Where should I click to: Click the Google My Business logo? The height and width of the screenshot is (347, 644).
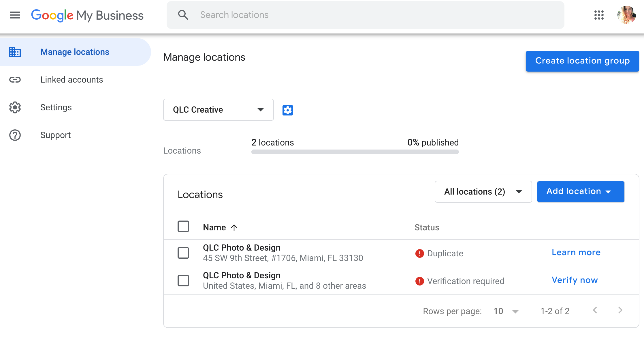(87, 15)
